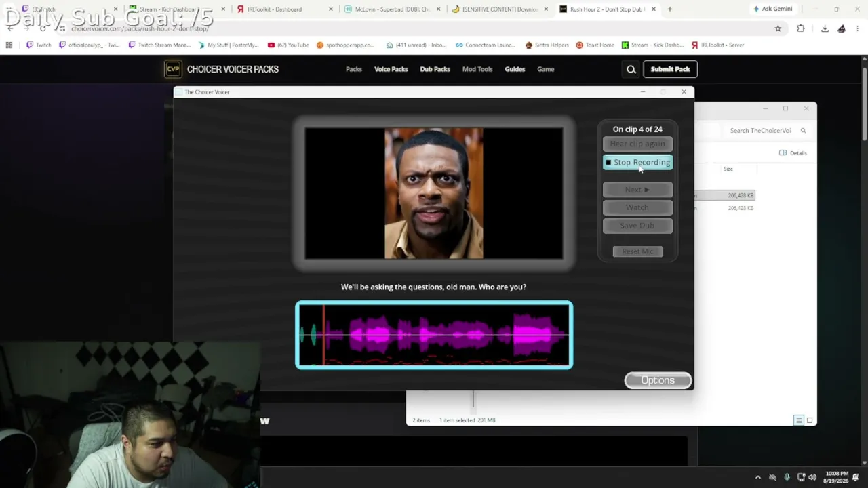868x488 pixels.
Task: Stop the dub recording
Action: pyautogui.click(x=637, y=162)
